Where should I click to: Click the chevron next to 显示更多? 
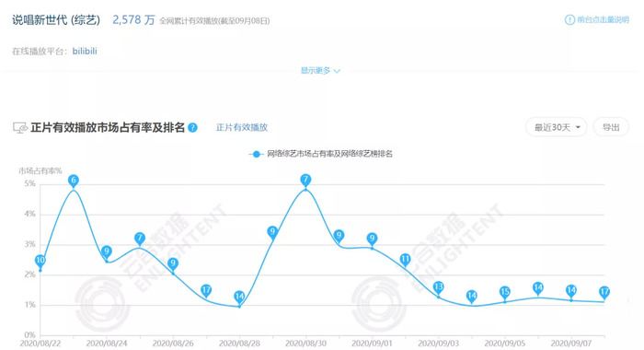click(x=338, y=71)
